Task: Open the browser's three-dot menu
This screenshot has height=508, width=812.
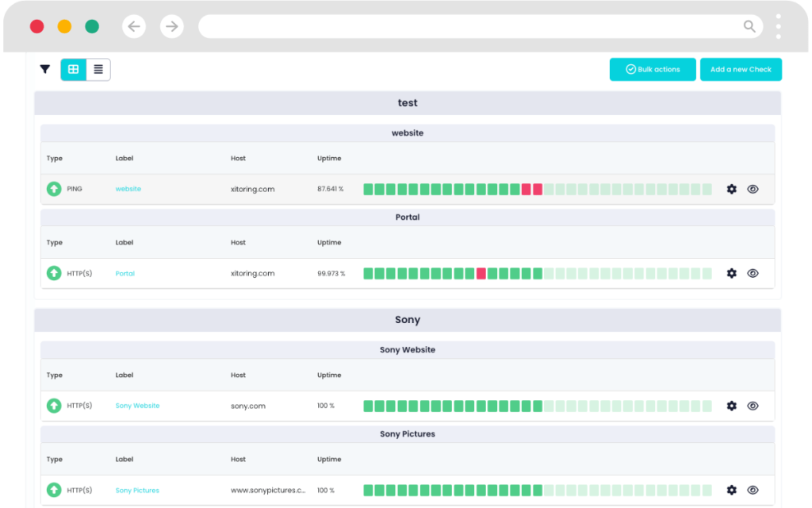Action: click(778, 26)
